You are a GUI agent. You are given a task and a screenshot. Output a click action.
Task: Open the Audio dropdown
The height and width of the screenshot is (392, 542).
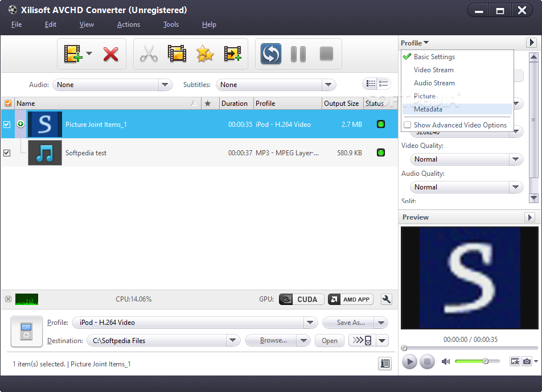[x=112, y=85]
